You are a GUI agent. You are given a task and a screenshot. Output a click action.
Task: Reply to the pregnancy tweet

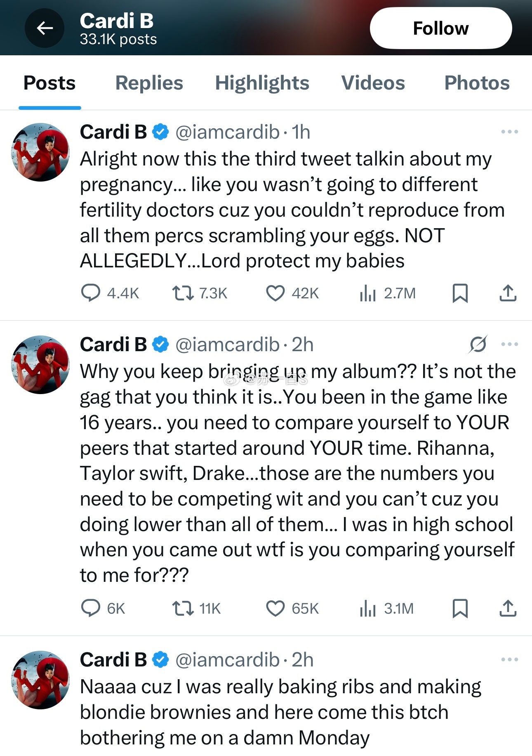91,293
